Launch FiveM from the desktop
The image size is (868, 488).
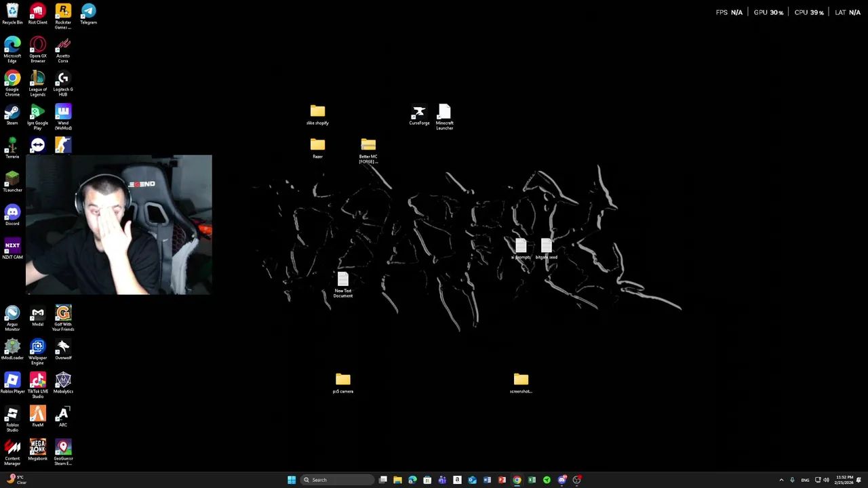pos(37,417)
